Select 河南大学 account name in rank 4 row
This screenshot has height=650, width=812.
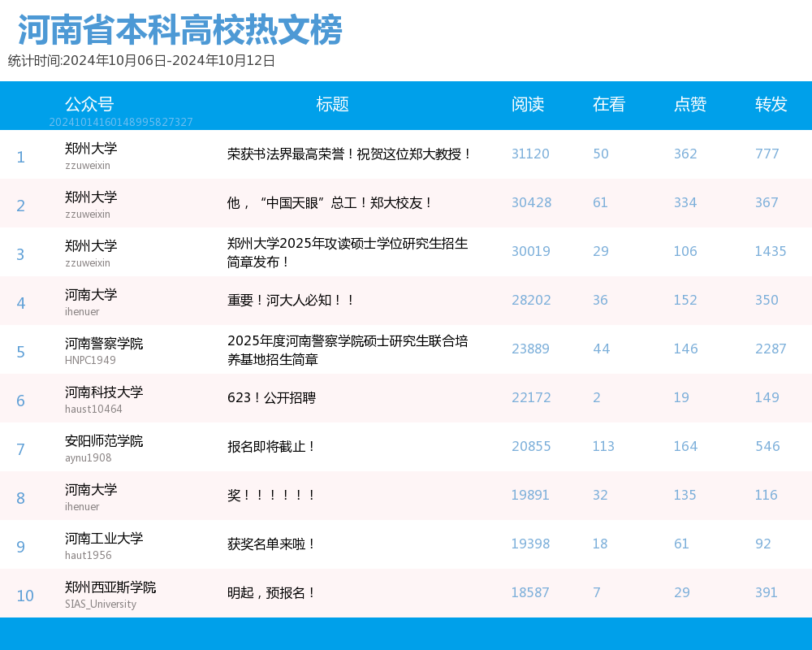[91, 294]
